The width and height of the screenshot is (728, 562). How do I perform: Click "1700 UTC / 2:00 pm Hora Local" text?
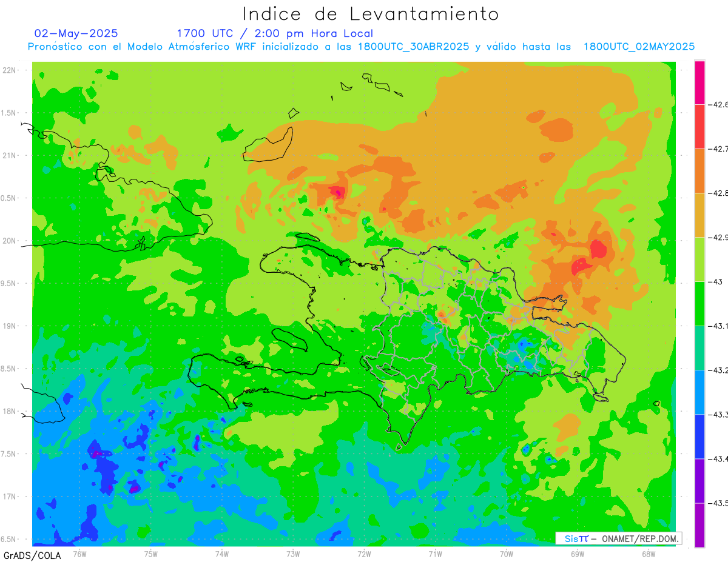point(275,33)
